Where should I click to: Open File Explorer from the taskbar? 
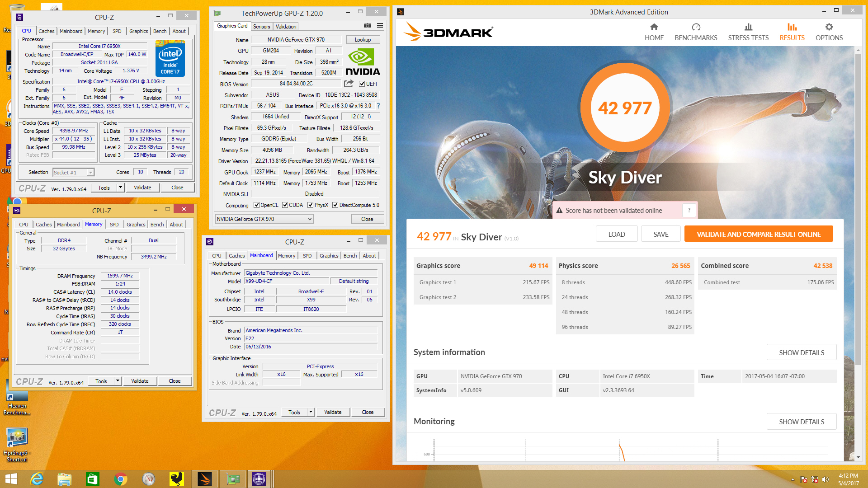click(x=65, y=479)
